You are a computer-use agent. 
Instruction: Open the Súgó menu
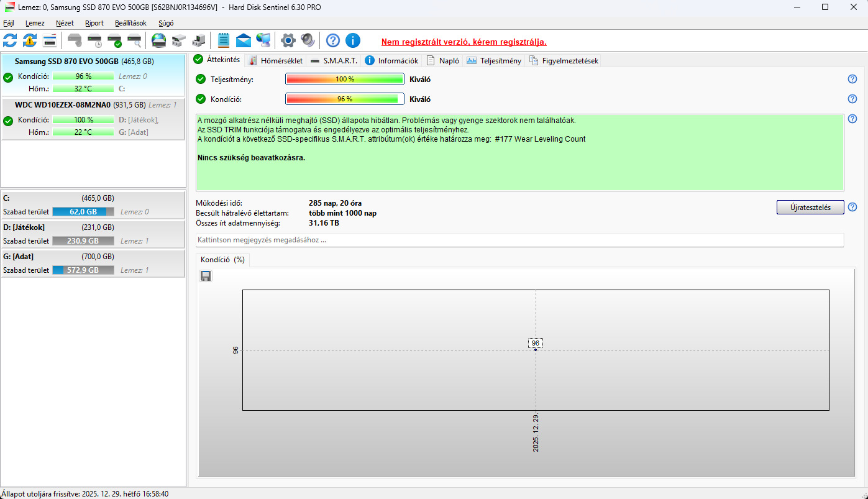(x=166, y=23)
